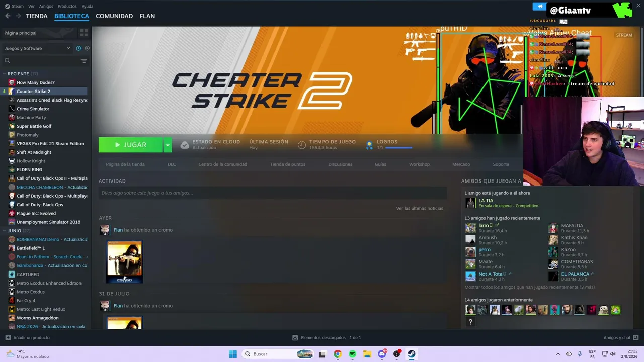Open the Productos menu
Viewport: 644px width, 362px height.
[67, 6]
